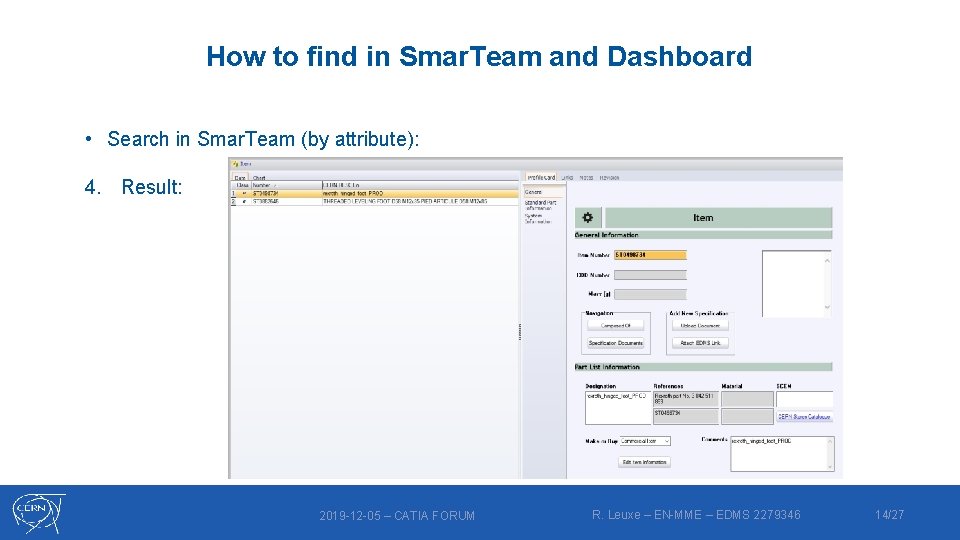The width and height of the screenshot is (960, 540).
Task: Click the Mass [g] field
Action: tap(650, 294)
